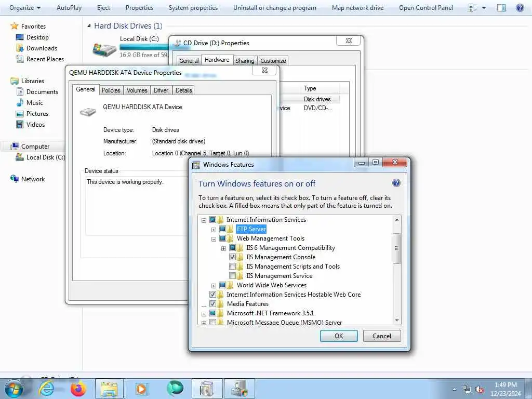This screenshot has width=532, height=399.
Task: Open the Driver tab
Action: tap(161, 90)
